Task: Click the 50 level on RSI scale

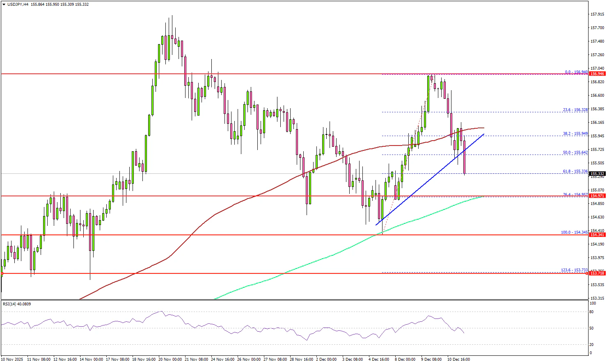Action: pos(591,328)
